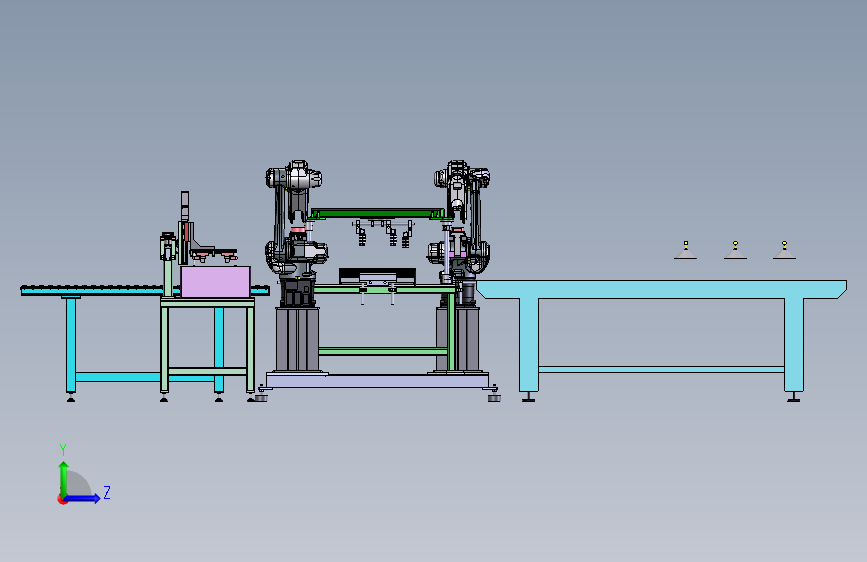Click the red origin ball of the axis triad
The width and height of the screenshot is (867, 562).
point(62,499)
